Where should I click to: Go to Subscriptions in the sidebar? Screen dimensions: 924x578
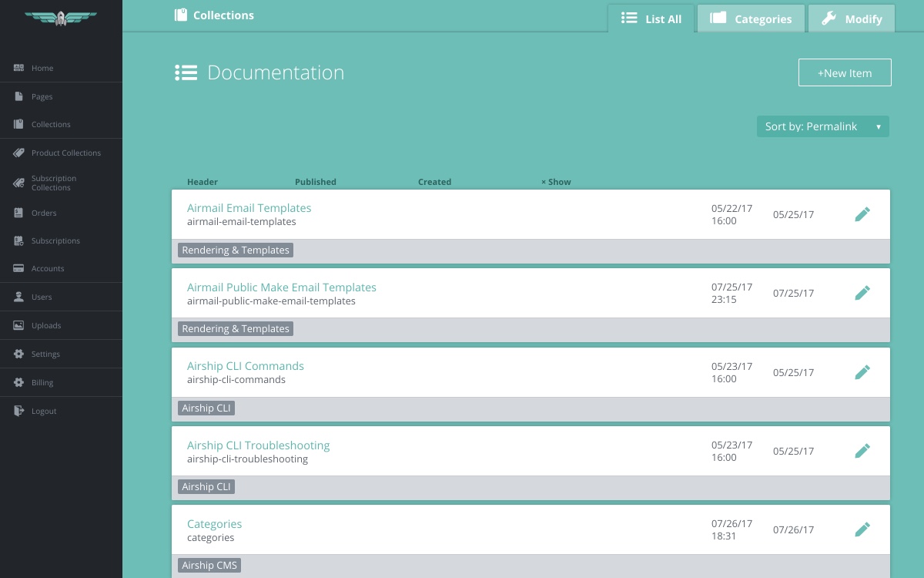click(55, 240)
